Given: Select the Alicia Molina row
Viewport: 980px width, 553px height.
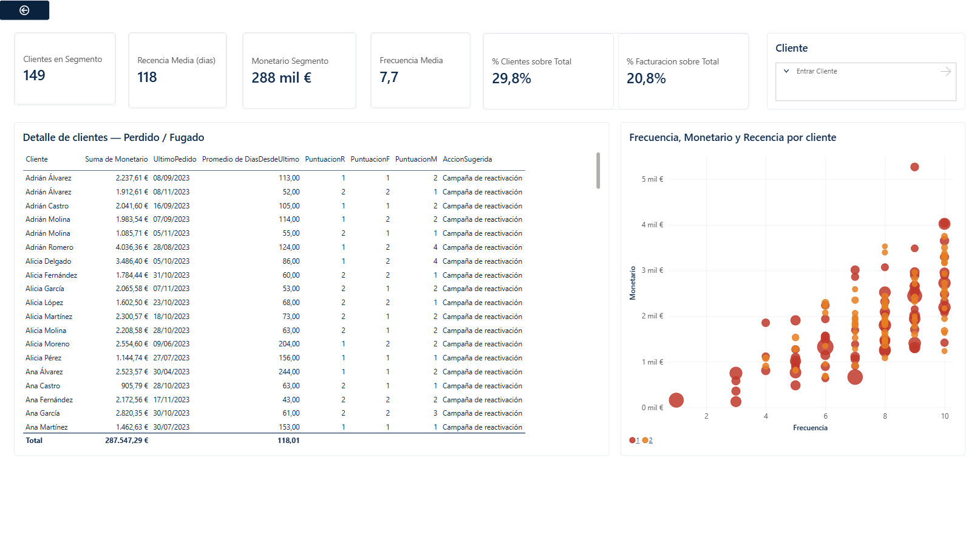Looking at the screenshot, I should [x=274, y=331].
